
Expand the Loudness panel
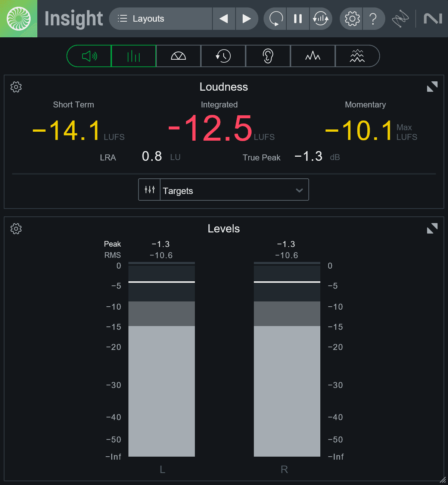[x=432, y=87]
